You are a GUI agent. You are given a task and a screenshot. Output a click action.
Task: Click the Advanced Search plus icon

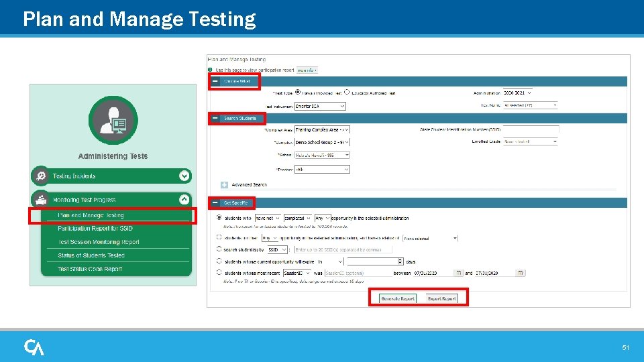point(224,185)
